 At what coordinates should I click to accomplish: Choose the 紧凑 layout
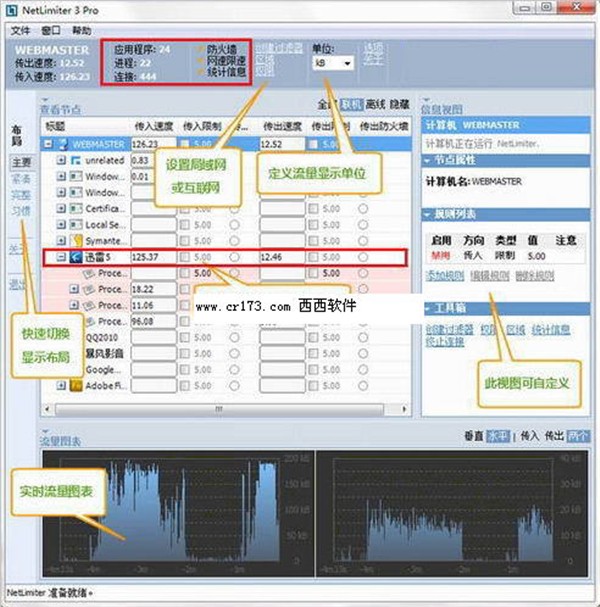(21, 178)
